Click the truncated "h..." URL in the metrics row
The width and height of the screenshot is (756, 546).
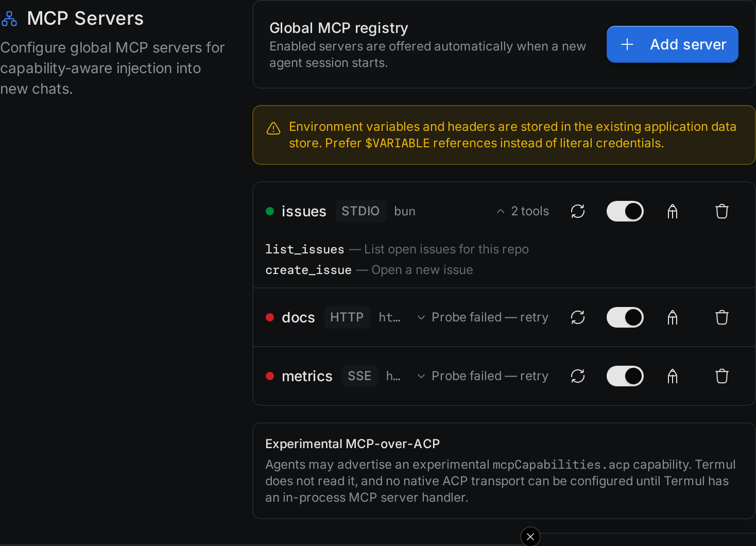pyautogui.click(x=393, y=376)
